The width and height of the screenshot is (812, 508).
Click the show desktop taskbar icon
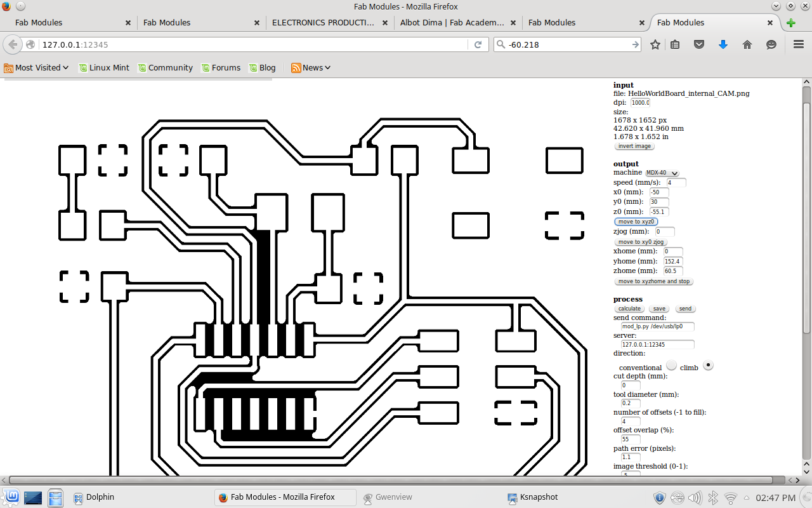(x=33, y=497)
